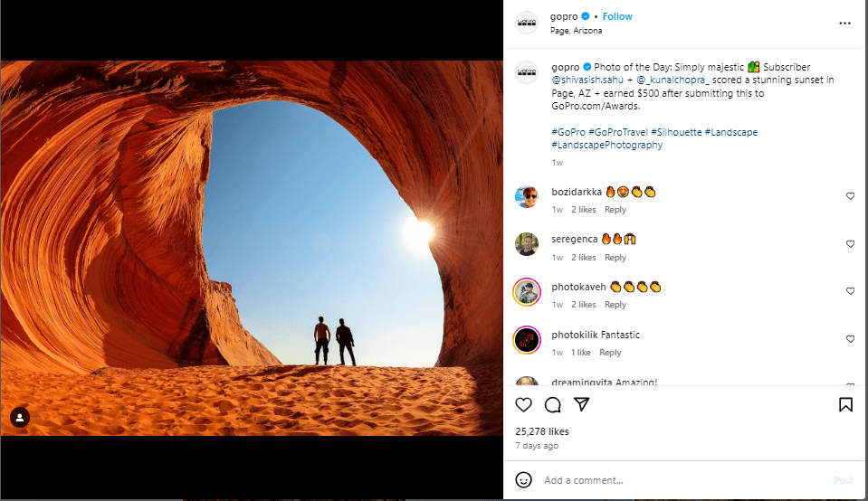Open the three-dot more options menu
The height and width of the screenshot is (501, 868).
tap(844, 24)
